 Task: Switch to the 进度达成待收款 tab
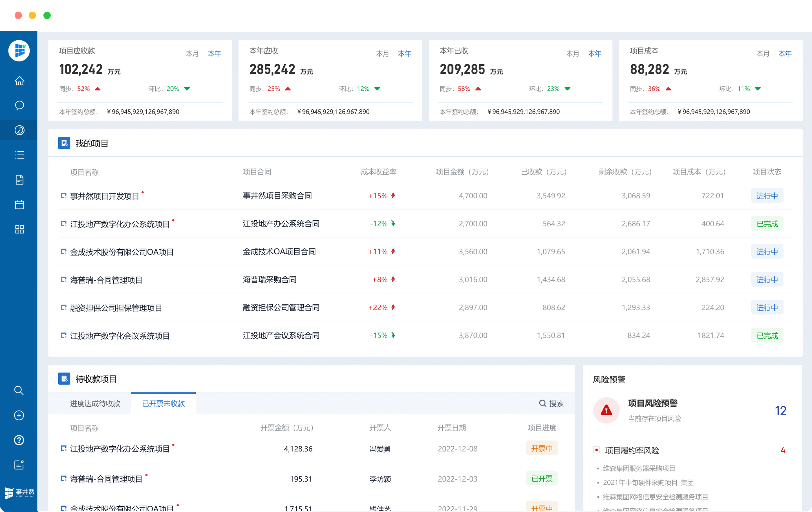(95, 404)
